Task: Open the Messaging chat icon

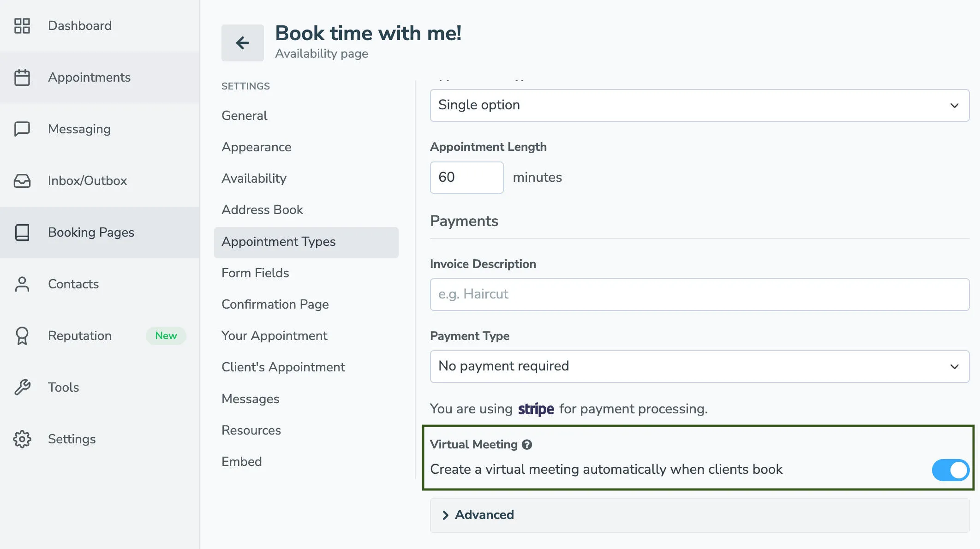Action: pyautogui.click(x=22, y=129)
